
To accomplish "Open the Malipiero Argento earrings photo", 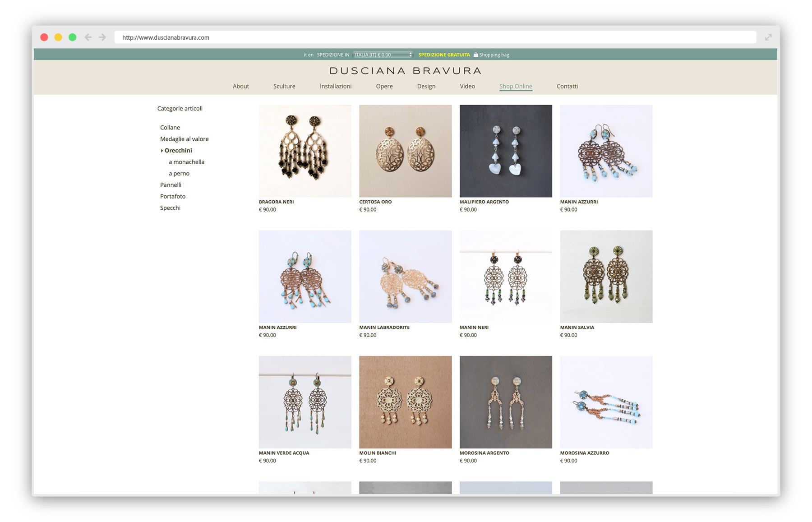I will coord(506,151).
